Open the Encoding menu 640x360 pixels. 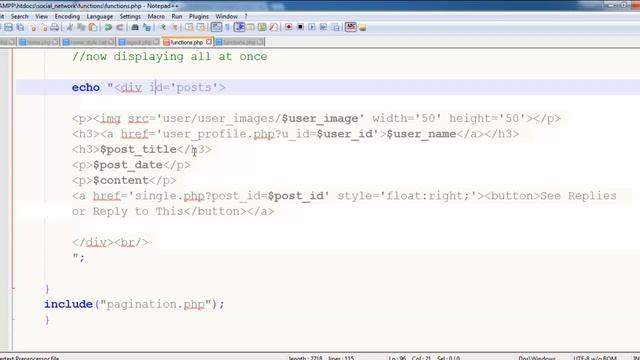[x=67, y=16]
